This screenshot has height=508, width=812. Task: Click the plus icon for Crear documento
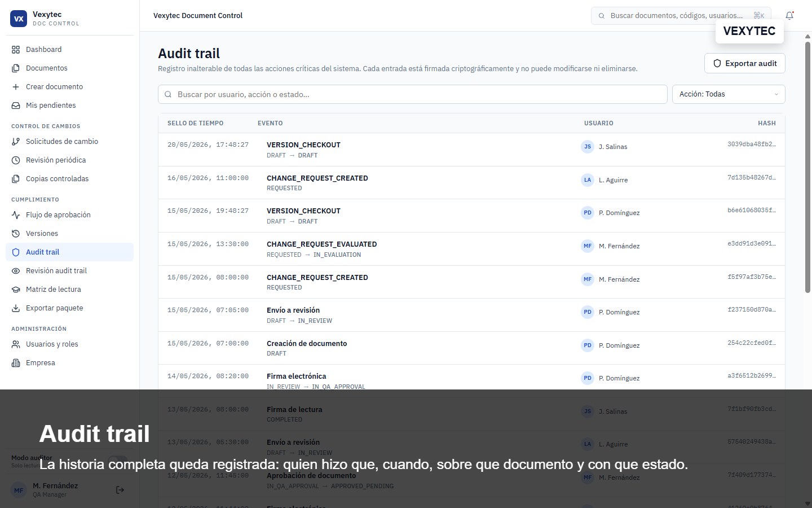[16, 87]
